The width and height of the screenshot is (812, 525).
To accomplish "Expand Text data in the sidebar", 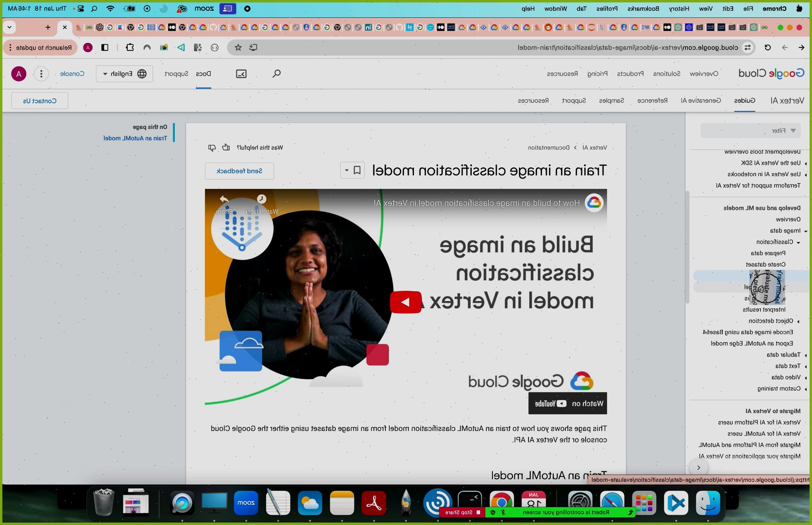I will pos(805,366).
